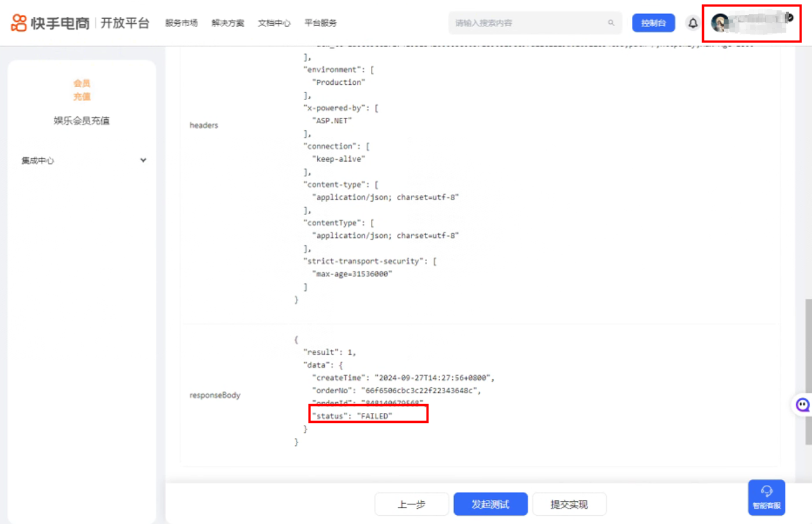
Task: Open the 平台服务 menu
Action: pyautogui.click(x=321, y=23)
